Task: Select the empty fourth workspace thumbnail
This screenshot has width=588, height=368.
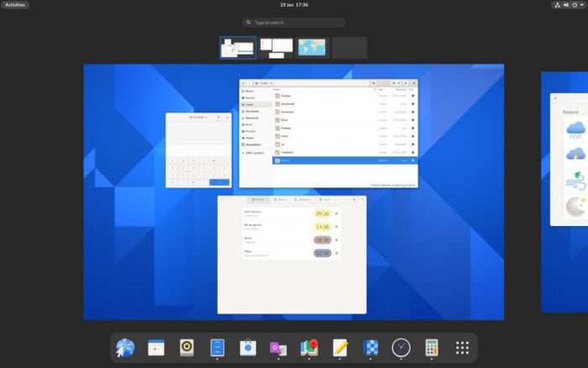Action: 349,47
